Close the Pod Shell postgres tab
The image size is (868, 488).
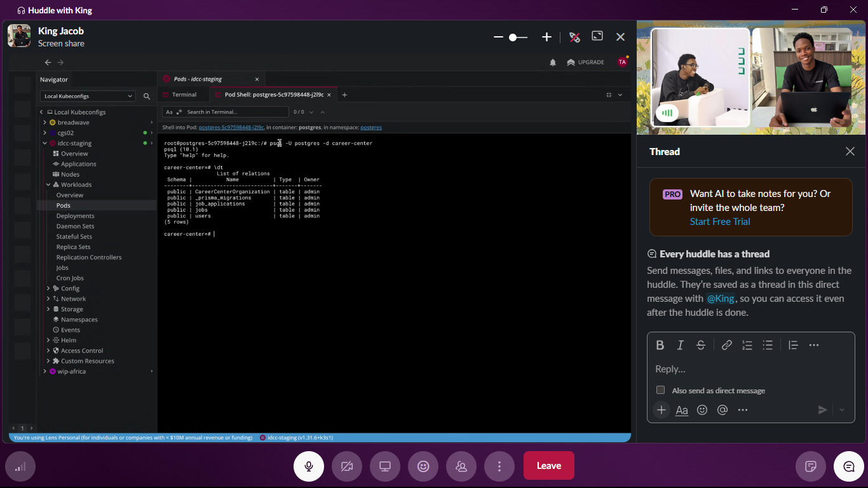coord(329,95)
